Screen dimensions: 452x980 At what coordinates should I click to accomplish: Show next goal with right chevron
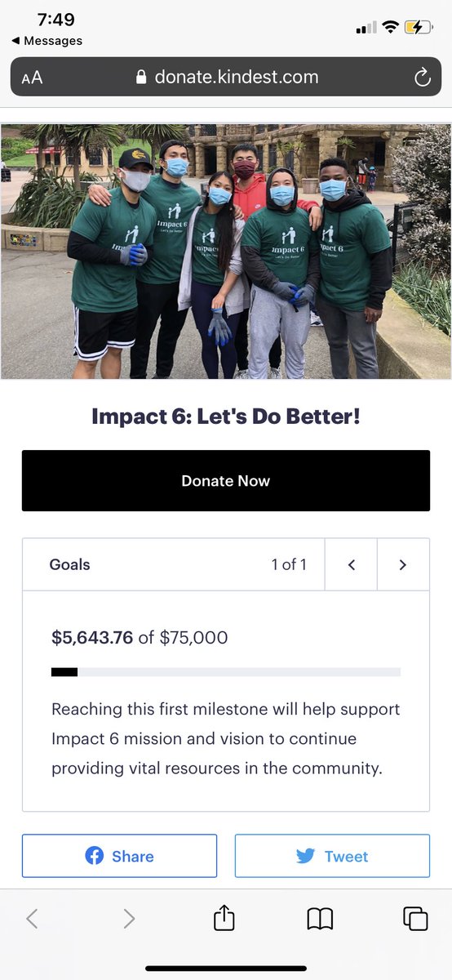(x=403, y=564)
